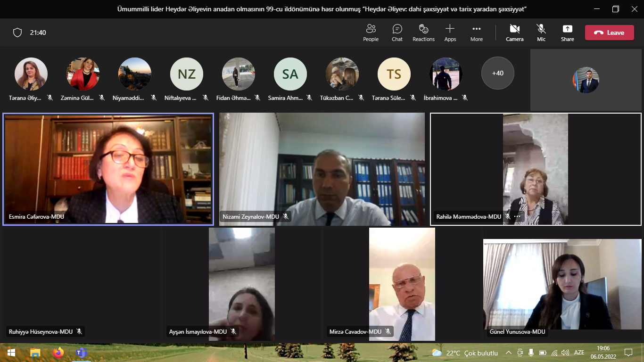Expand the More options menu
The image size is (644, 362).
[x=476, y=33]
